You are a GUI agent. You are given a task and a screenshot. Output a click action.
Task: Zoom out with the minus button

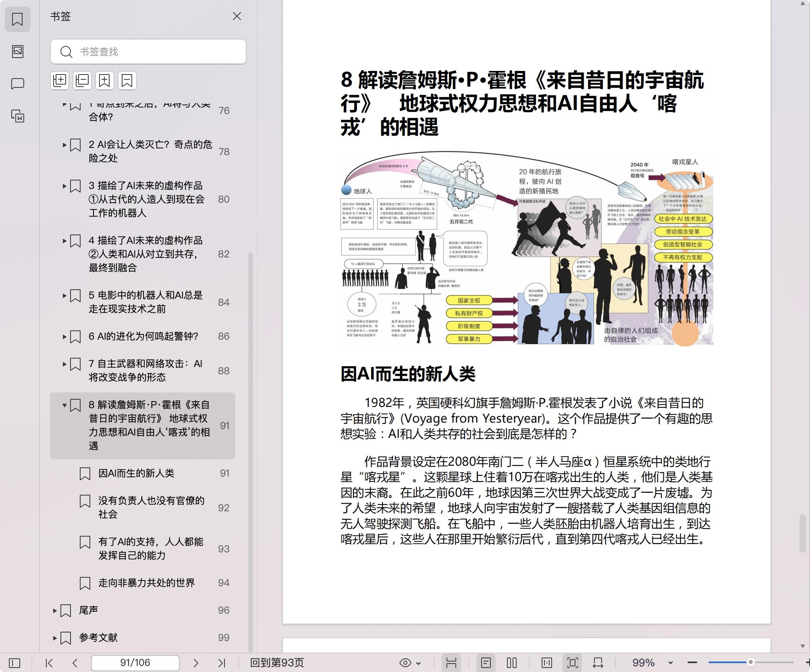pyautogui.click(x=692, y=663)
